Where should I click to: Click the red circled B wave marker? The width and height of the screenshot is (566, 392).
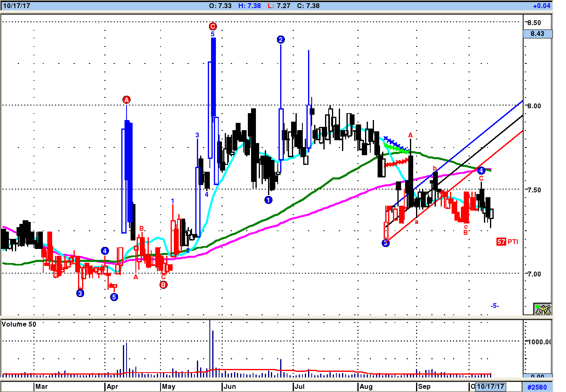coord(163,285)
